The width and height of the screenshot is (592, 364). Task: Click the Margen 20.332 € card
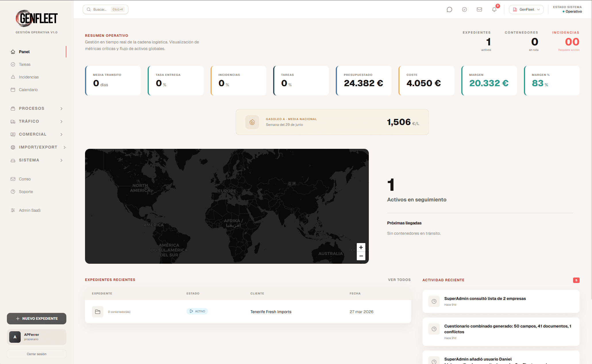[489, 80]
